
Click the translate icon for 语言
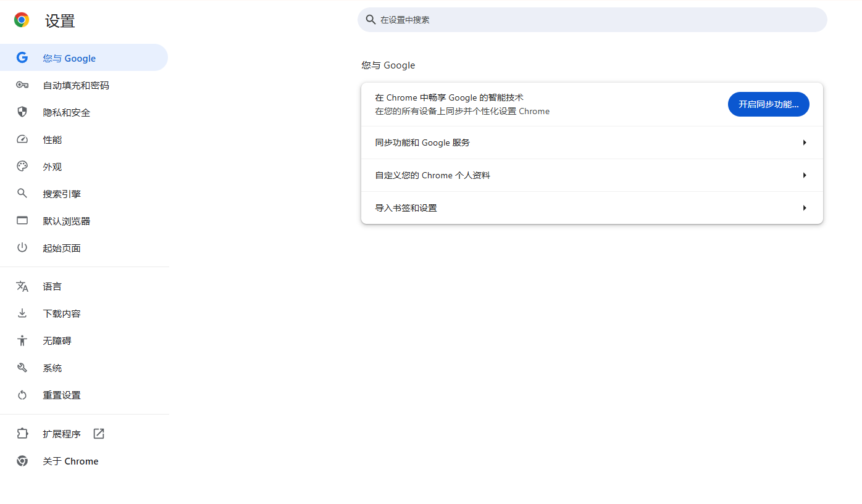[x=22, y=286]
